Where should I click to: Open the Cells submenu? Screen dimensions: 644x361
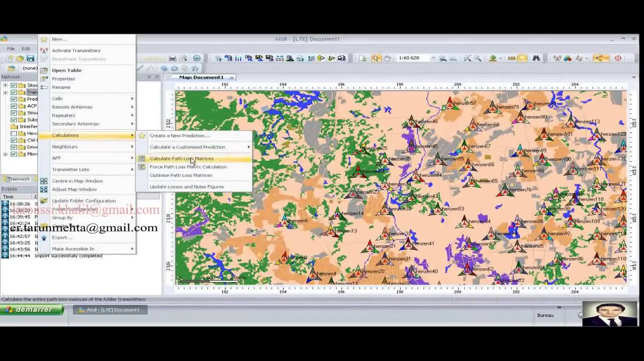[x=87, y=99]
